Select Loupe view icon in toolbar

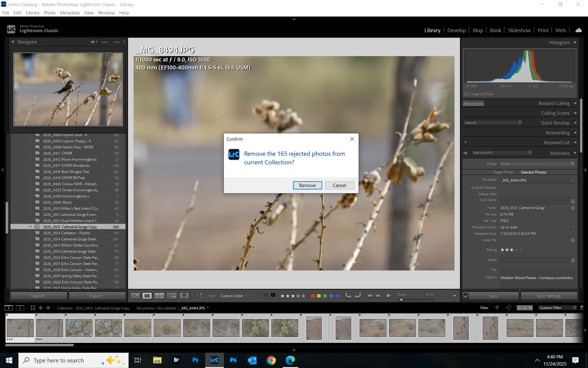click(147, 296)
